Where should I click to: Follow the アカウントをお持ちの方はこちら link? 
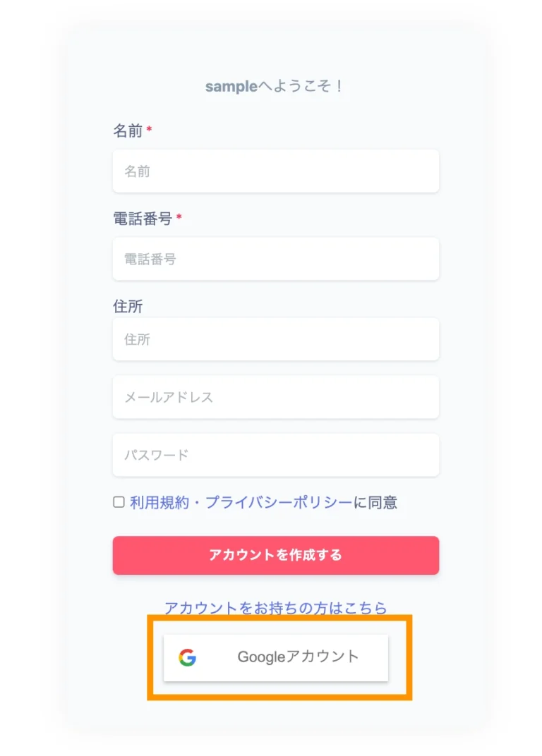(275, 607)
